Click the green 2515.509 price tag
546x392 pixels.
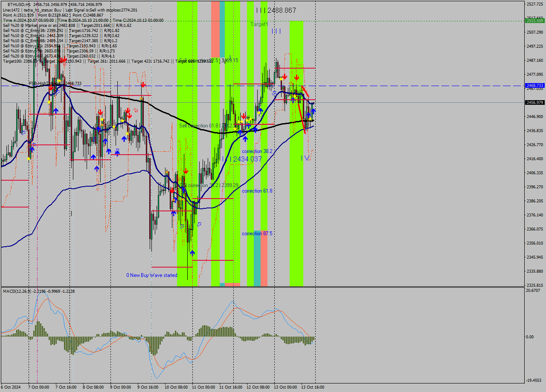[534, 20]
